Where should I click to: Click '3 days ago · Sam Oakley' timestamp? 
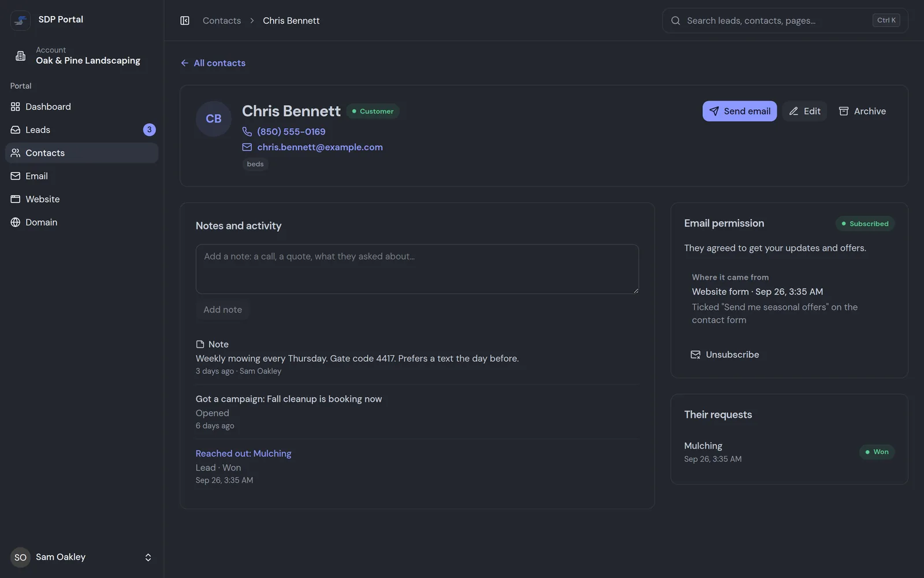tap(239, 371)
